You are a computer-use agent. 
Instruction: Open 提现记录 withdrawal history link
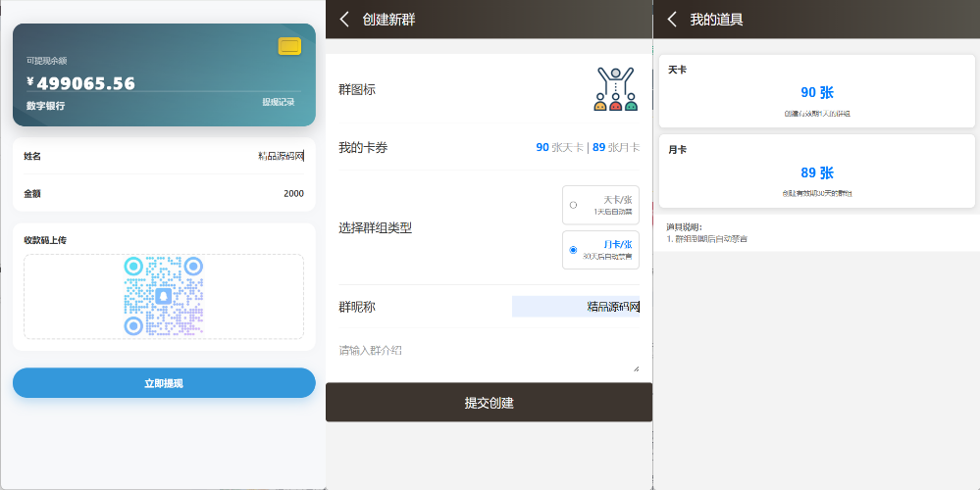[278, 102]
